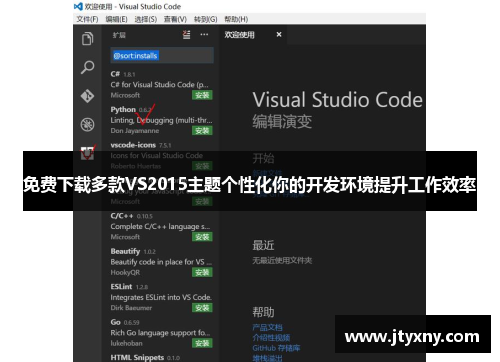
Task: Select the ESLint extension entry title
Action: (x=121, y=287)
